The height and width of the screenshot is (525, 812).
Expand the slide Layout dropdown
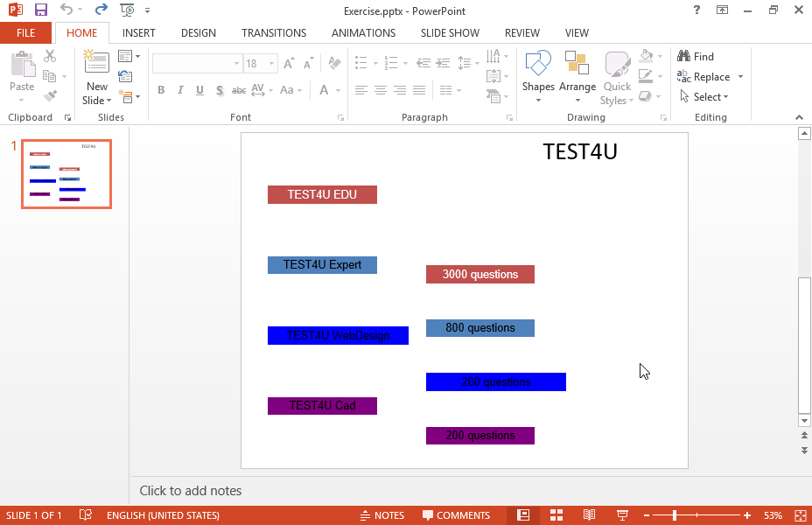(129, 56)
